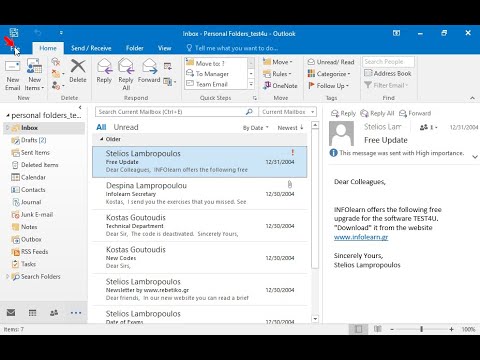
Task: Open the By Date sort dropdown
Action: click(255, 128)
